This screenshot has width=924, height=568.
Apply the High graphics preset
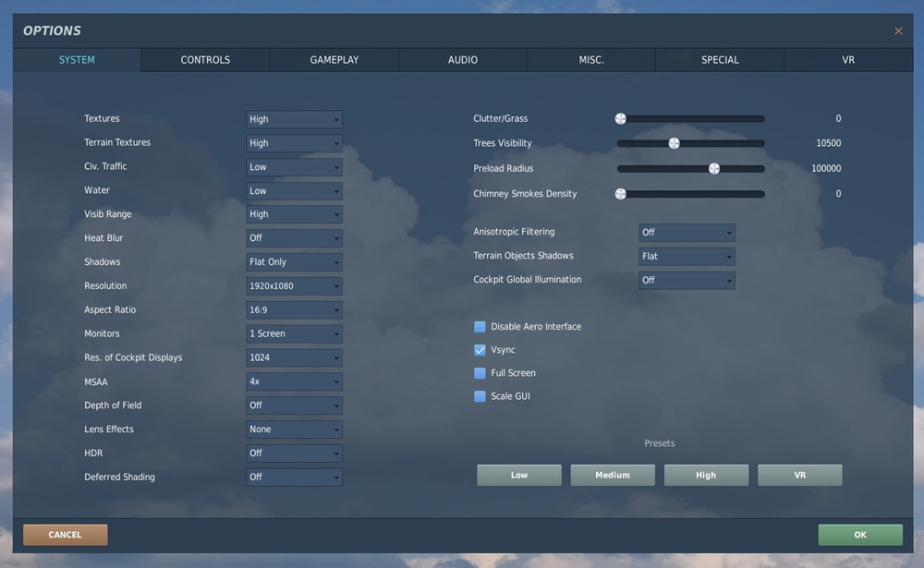click(x=706, y=475)
